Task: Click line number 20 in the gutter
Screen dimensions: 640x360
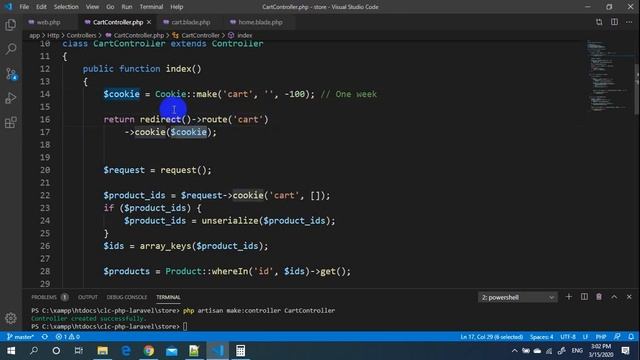Action: click(45, 170)
